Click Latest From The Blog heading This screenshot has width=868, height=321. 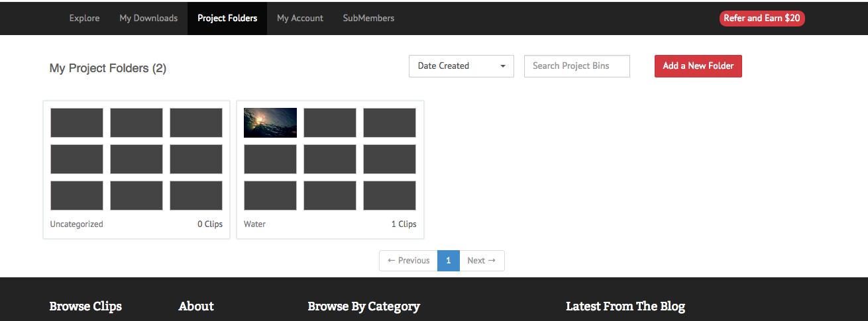625,306
